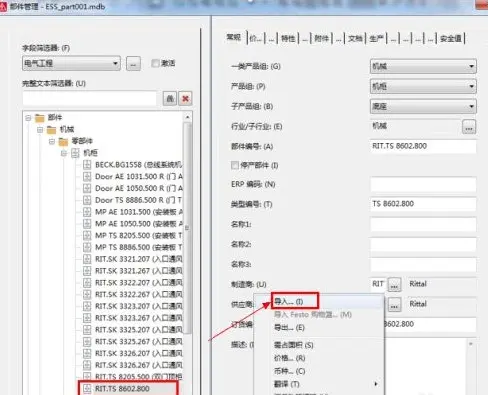Select the RIT.SK 3323.207 row
This screenshot has width=488, height=395.
click(x=139, y=306)
